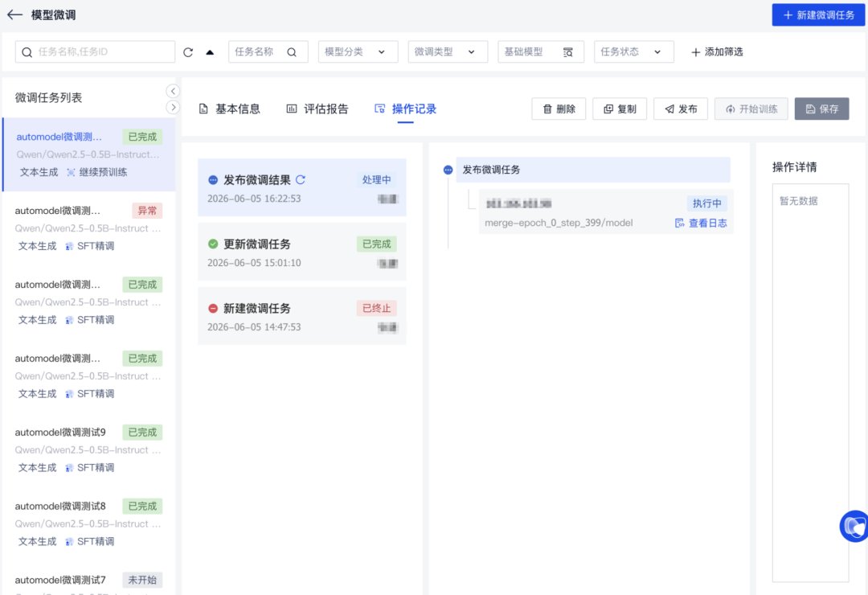Screen dimensions: 868x595
Task: Collapse task list with left chevron
Action: click(173, 91)
